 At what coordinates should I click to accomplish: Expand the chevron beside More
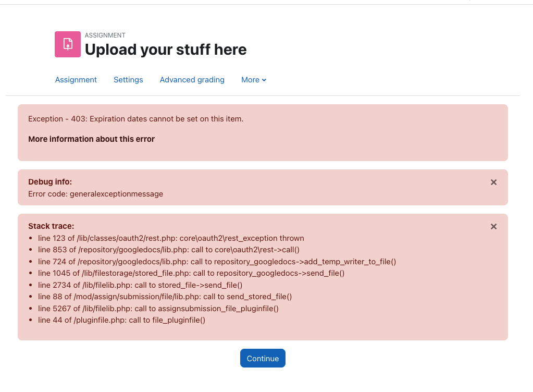click(264, 80)
